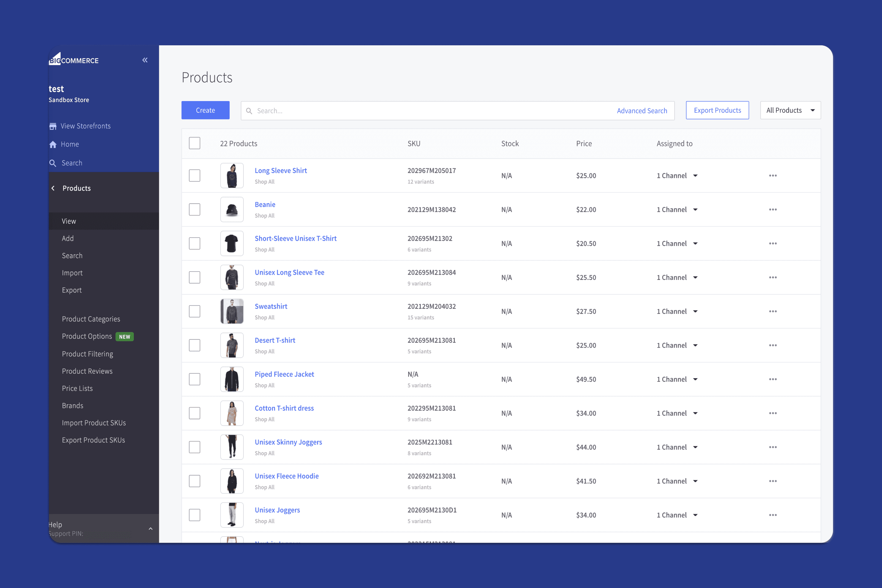
Task: Check the select-all products checkbox
Action: tap(194, 143)
